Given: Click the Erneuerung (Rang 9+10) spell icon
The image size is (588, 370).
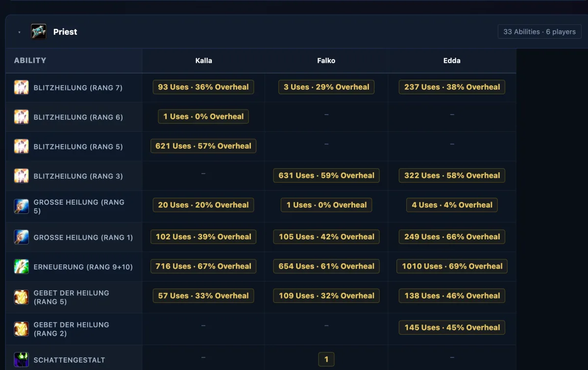Looking at the screenshot, I should (22, 267).
